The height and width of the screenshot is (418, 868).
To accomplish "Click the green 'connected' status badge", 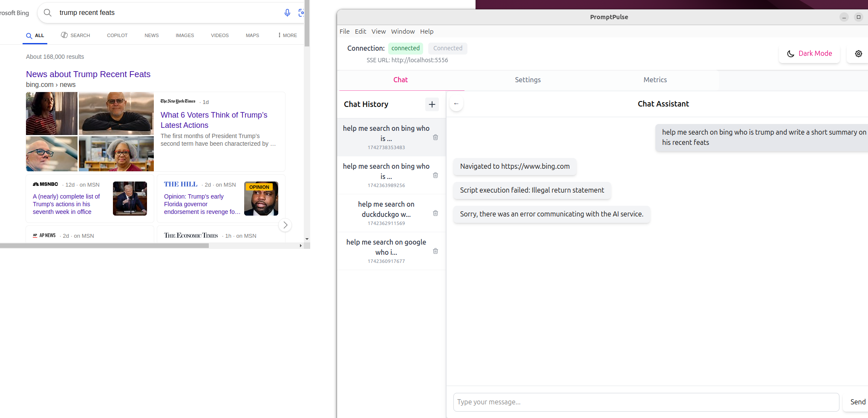I will click(x=406, y=48).
